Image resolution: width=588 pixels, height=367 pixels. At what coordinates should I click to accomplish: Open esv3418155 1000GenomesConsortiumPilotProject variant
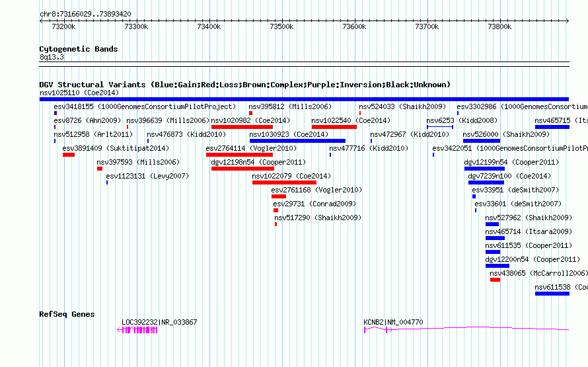coord(145,106)
